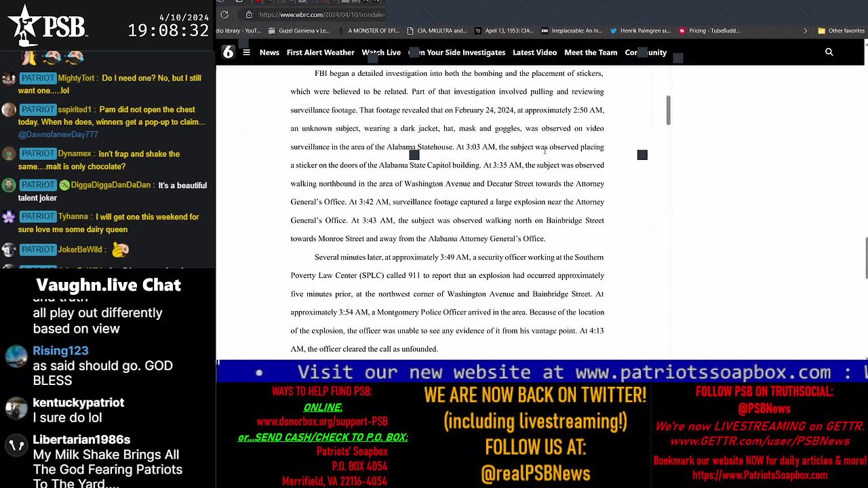Screen dimensions: 868x488
Task: Open the 'CIA, MKULTRA and...' bookmark
Action: coord(437,30)
